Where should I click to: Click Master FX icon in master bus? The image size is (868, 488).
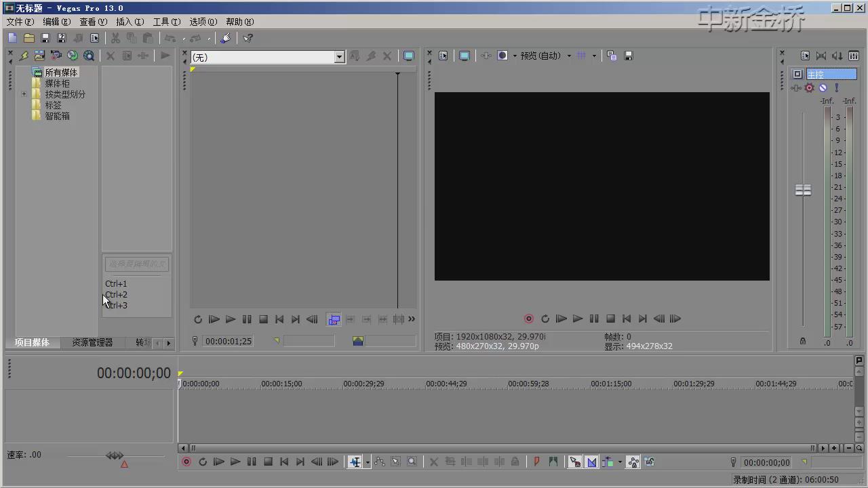[x=796, y=87]
